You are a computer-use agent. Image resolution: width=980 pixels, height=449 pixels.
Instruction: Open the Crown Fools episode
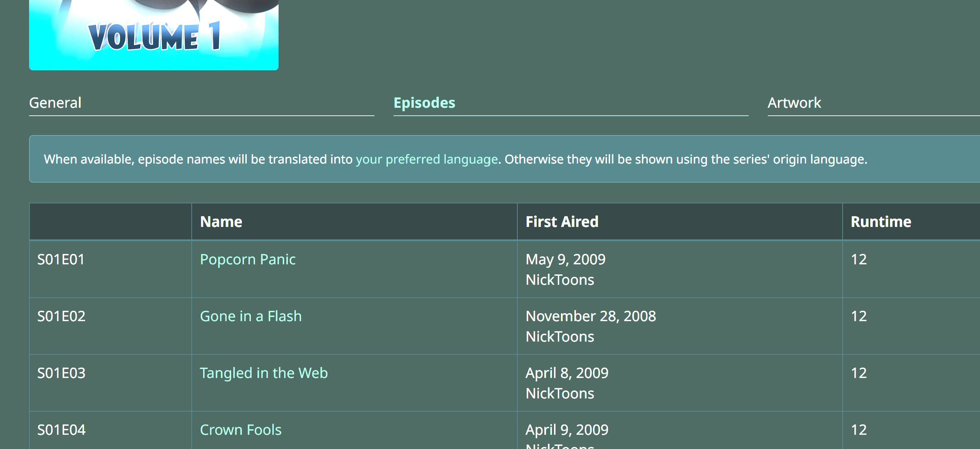pyautogui.click(x=241, y=430)
